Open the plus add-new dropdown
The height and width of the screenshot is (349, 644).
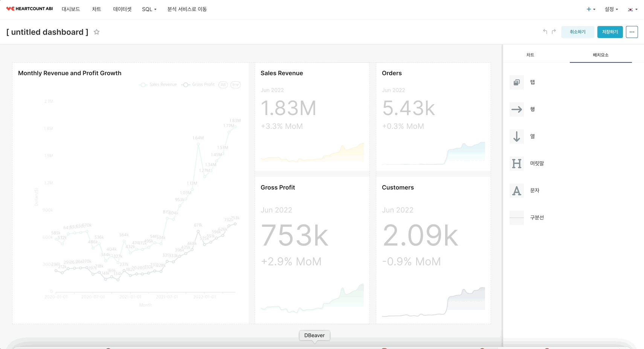(x=591, y=9)
